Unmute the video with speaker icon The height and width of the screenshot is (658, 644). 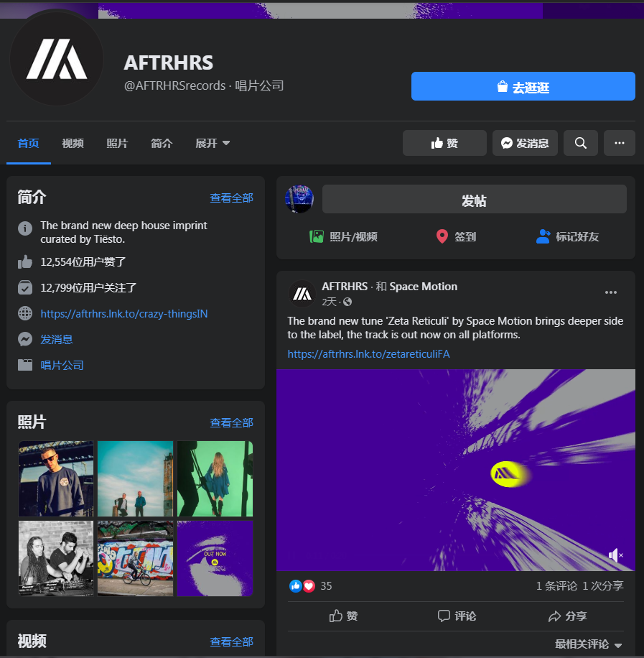click(615, 555)
